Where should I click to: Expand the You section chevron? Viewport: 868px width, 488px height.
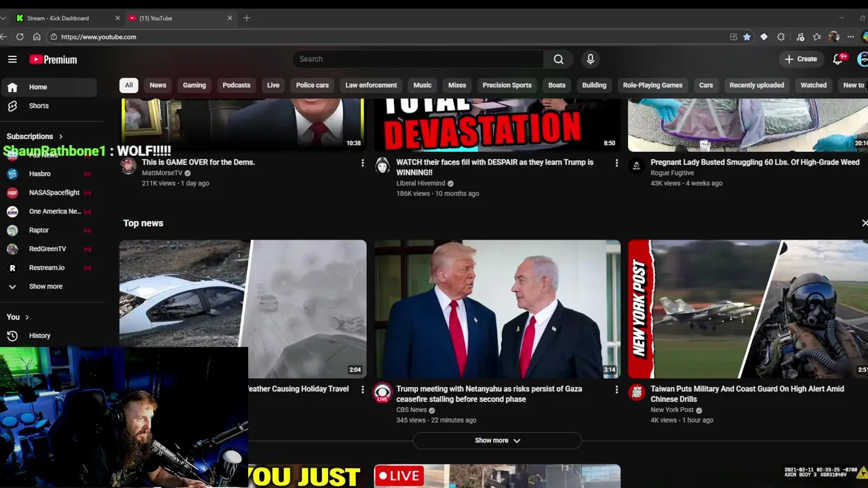pyautogui.click(x=27, y=317)
